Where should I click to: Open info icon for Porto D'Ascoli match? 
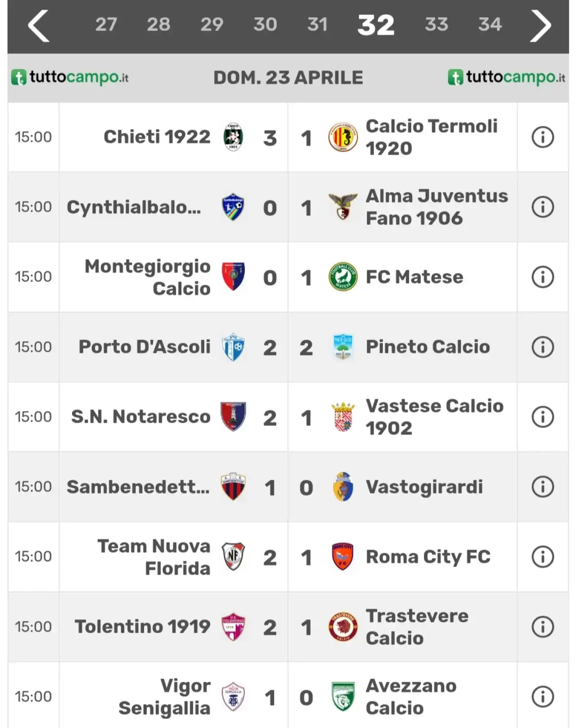(x=543, y=347)
